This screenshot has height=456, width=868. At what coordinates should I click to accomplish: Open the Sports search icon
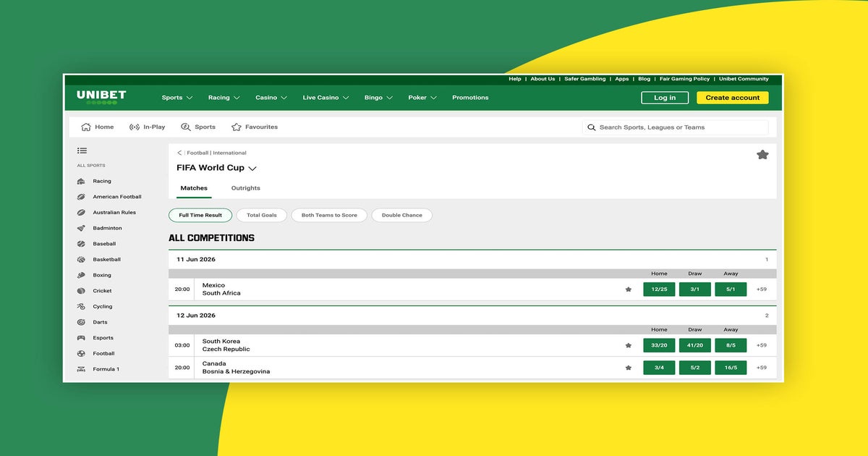(x=186, y=127)
